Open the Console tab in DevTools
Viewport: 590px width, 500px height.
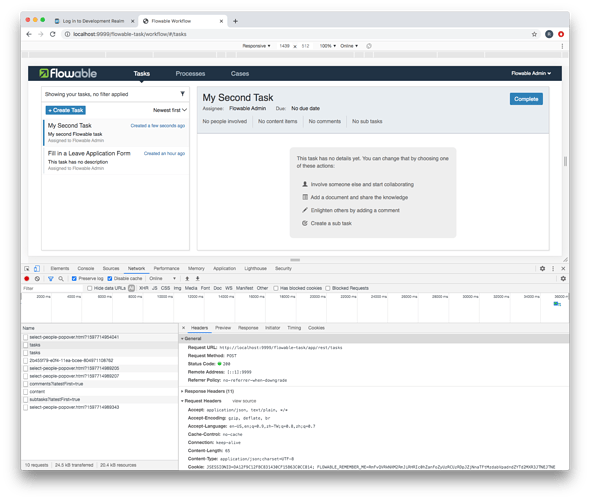(x=86, y=268)
